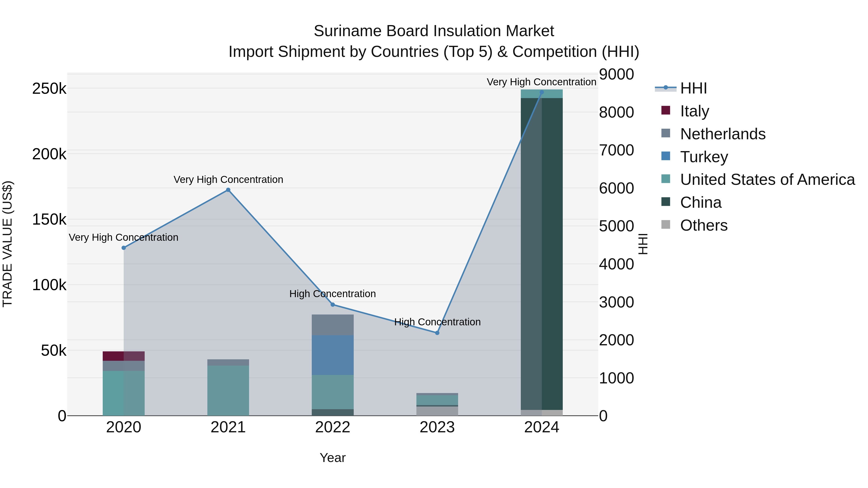
Task: Click the 2024 x-axis tick label
Action: tap(542, 427)
